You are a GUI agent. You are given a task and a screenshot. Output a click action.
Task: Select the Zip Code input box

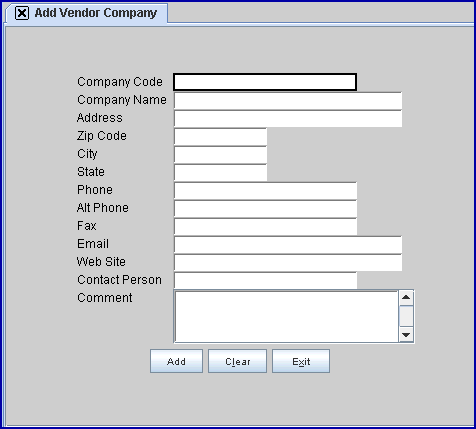220,136
